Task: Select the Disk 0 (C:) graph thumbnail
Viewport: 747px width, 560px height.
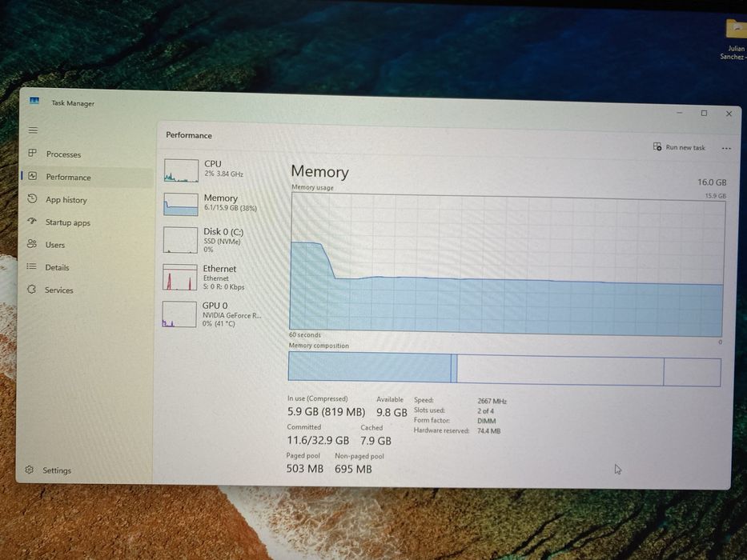Action: 180,239
